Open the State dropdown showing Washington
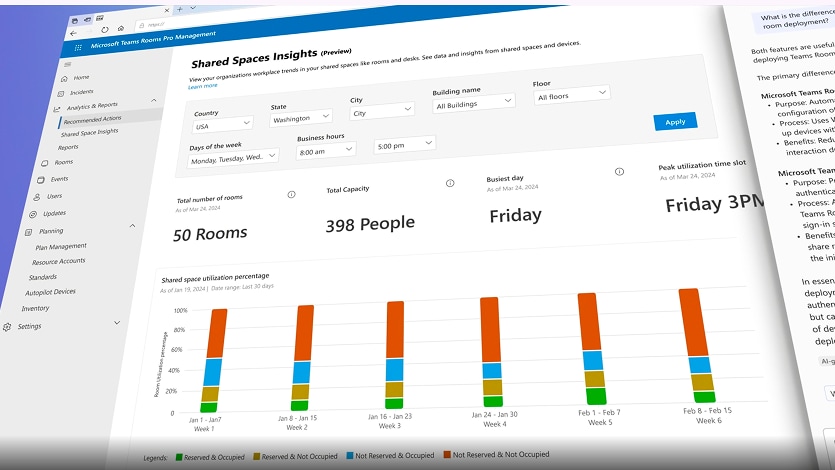 pos(301,117)
